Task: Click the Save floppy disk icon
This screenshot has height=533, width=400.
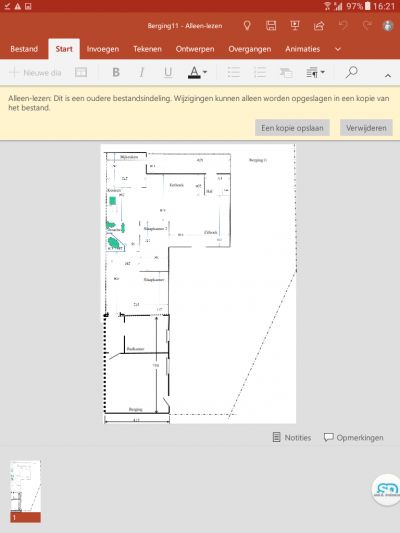Action: (x=271, y=26)
